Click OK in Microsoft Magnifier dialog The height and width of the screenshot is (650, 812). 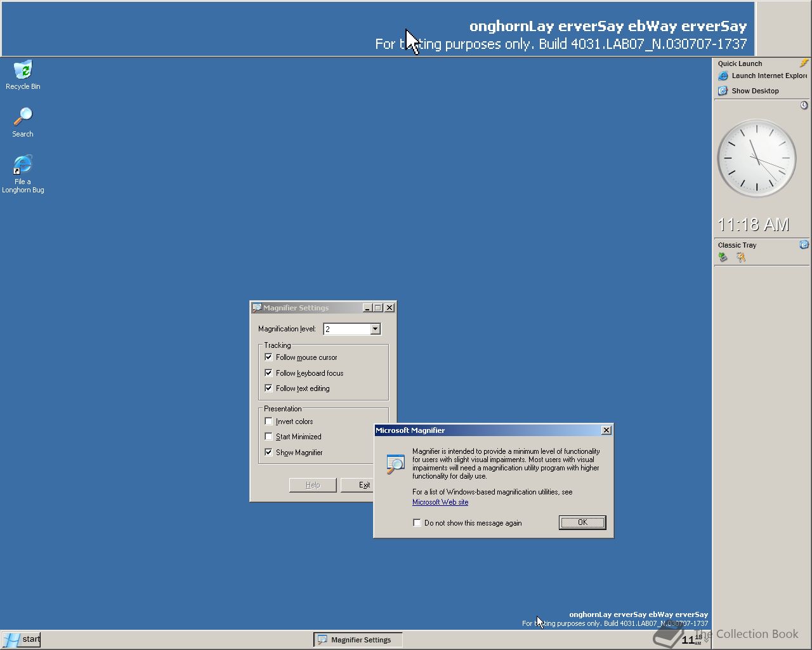(582, 522)
